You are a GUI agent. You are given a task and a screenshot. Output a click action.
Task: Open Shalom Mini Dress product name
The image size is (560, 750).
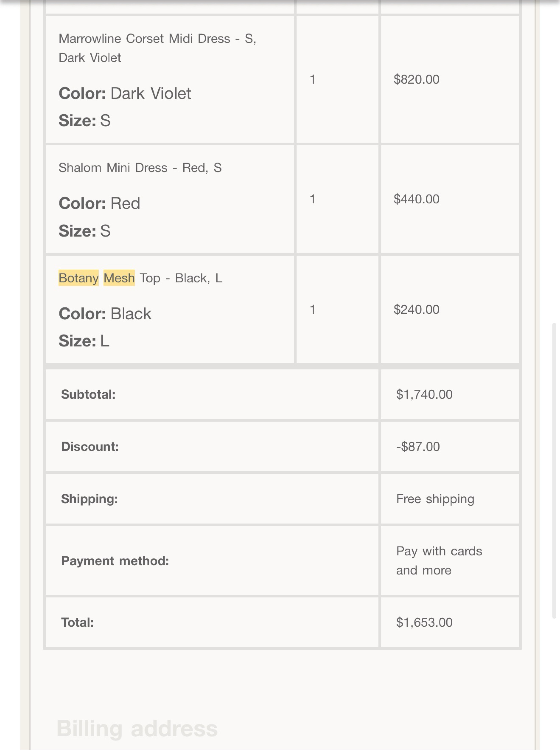click(140, 168)
